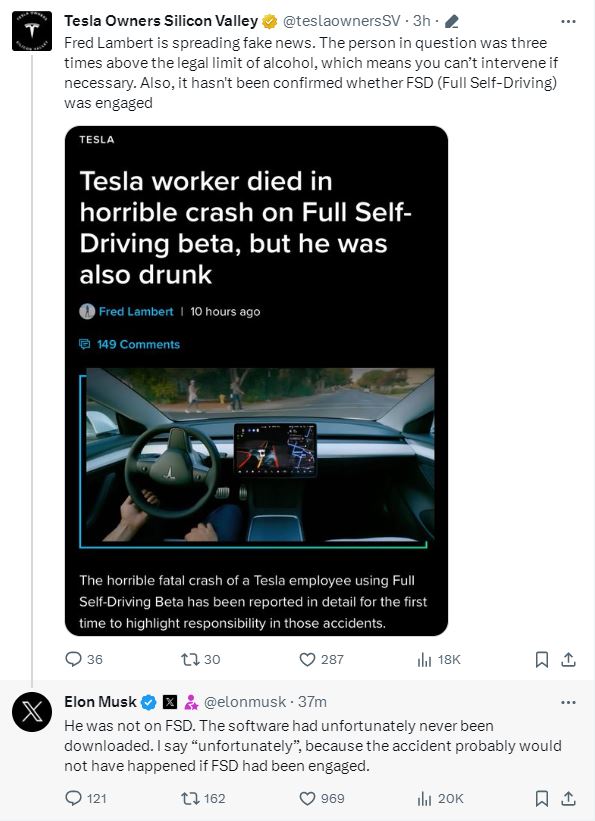The width and height of the screenshot is (595, 821).
Task: Like the Tesla Owners Silicon Valley tweet
Action: (x=307, y=659)
